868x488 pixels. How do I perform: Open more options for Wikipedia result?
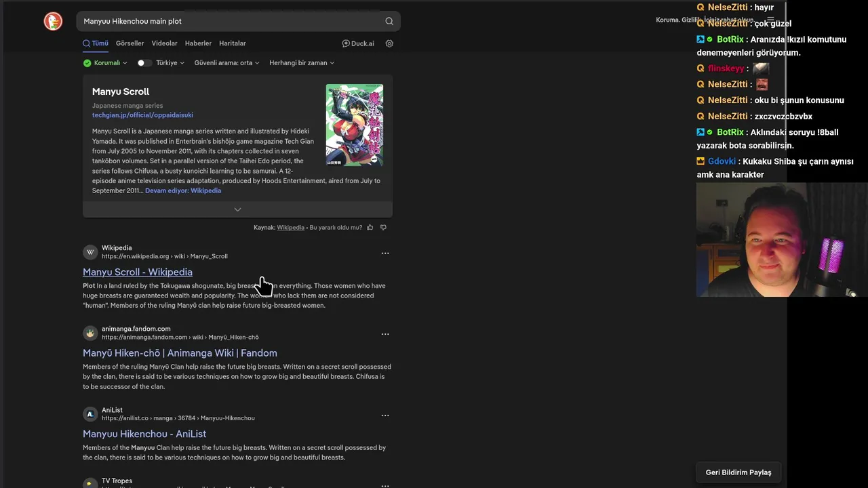click(385, 253)
